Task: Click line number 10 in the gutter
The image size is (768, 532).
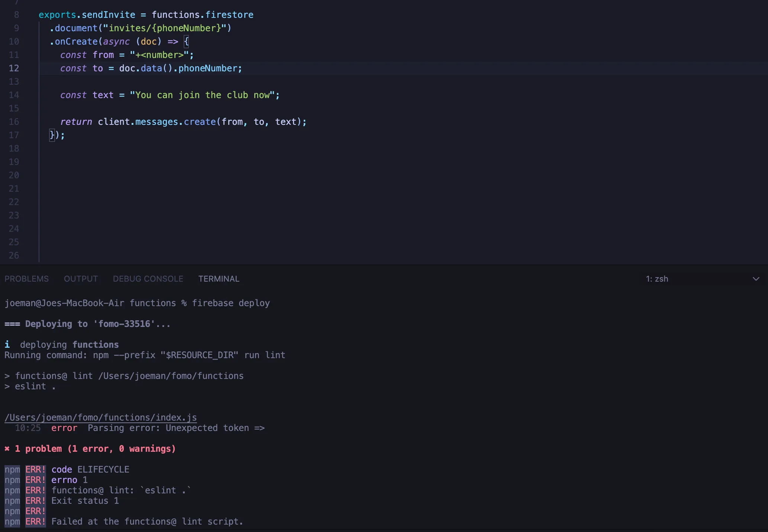Action: [14, 42]
